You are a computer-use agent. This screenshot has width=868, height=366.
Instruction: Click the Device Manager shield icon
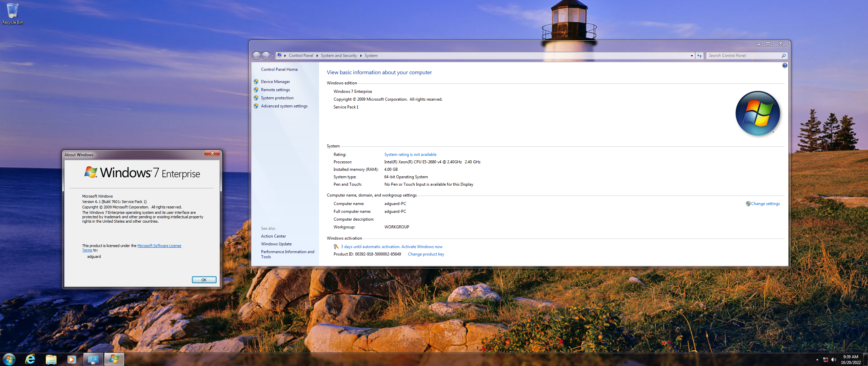coord(256,82)
